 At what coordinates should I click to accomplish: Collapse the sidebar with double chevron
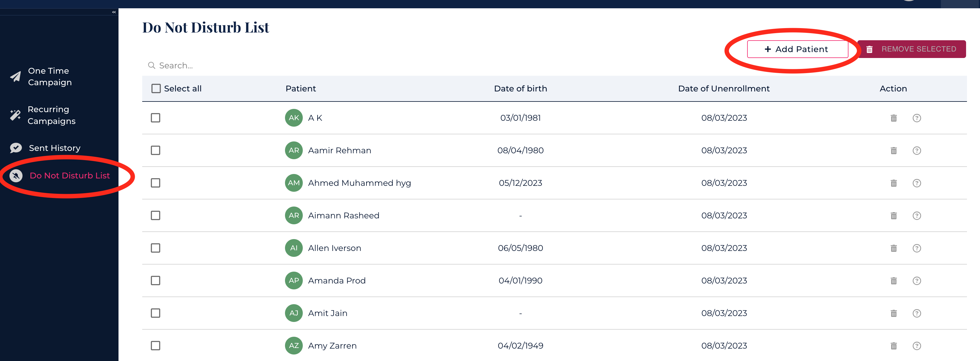pyautogui.click(x=114, y=12)
